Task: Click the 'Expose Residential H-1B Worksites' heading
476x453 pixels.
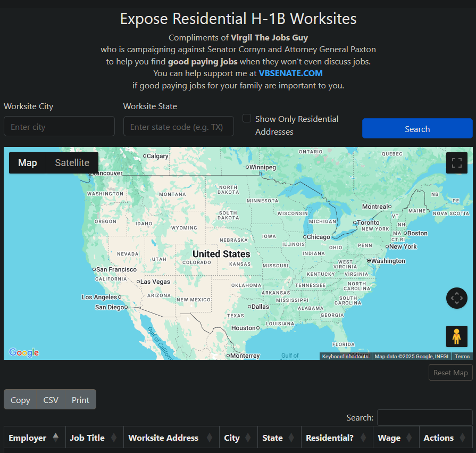Action: pyautogui.click(x=238, y=19)
